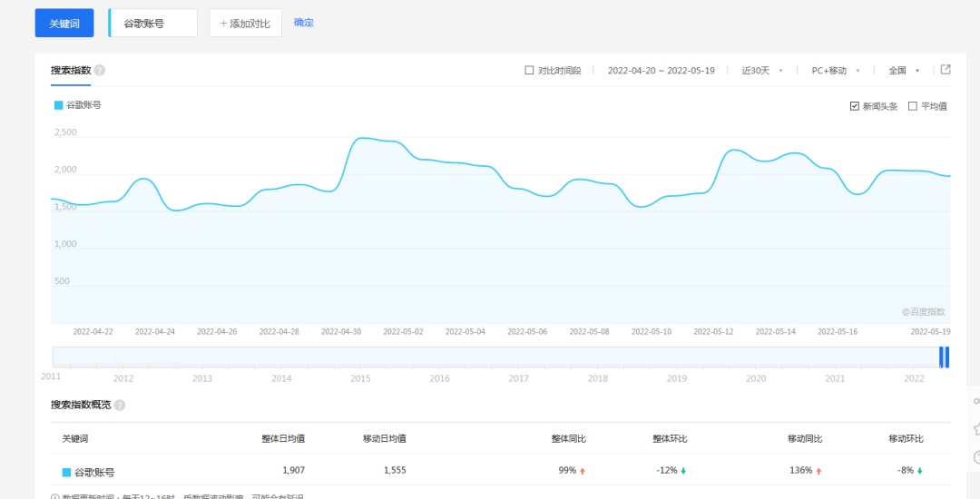Toggle the 谷歌账号 chart legend swatch

click(59, 105)
